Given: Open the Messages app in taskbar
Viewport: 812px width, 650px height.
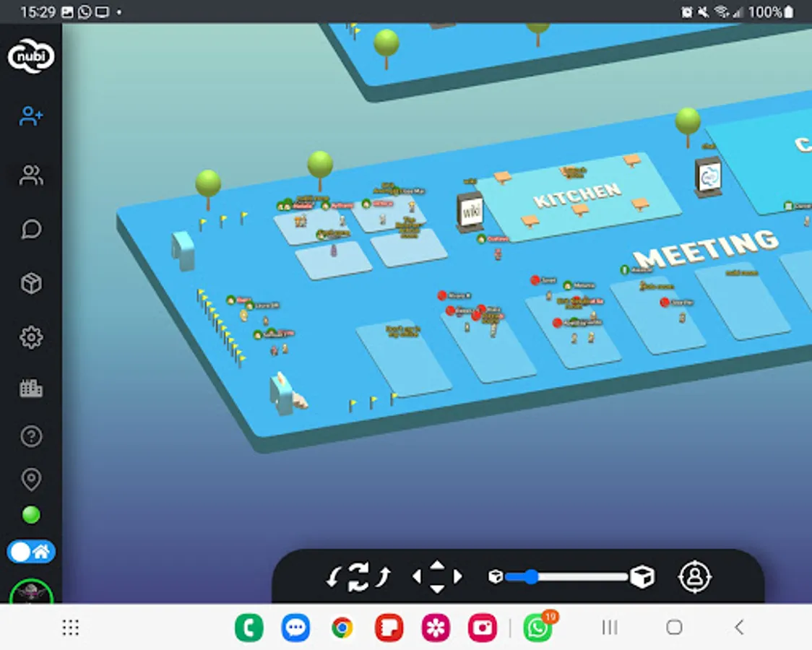Looking at the screenshot, I should (x=295, y=628).
